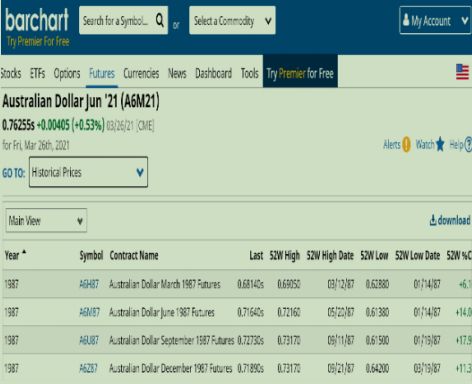The height and width of the screenshot is (384, 472).
Task: Click 52W low value 0.64200
Action: point(377,368)
